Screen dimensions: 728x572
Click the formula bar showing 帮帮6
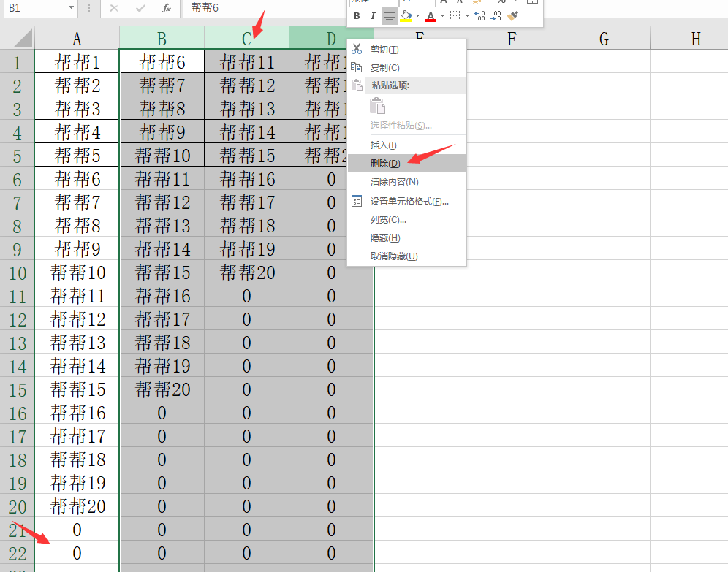point(263,7)
